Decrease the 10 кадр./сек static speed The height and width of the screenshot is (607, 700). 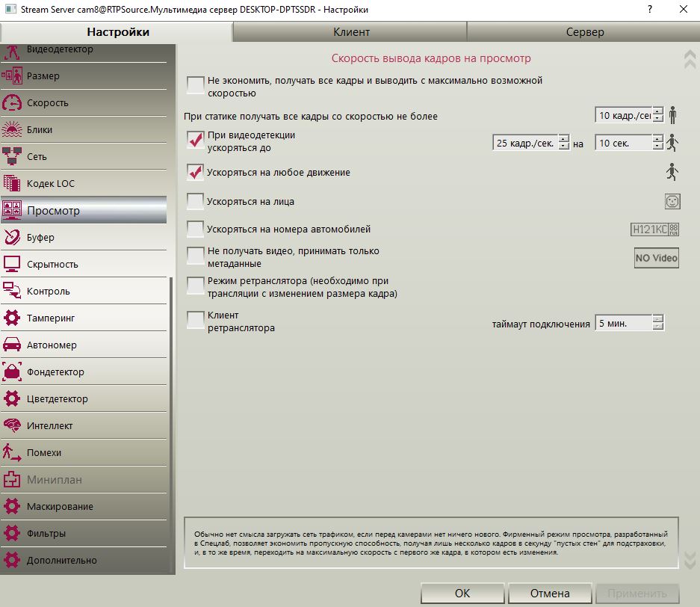pos(658,119)
